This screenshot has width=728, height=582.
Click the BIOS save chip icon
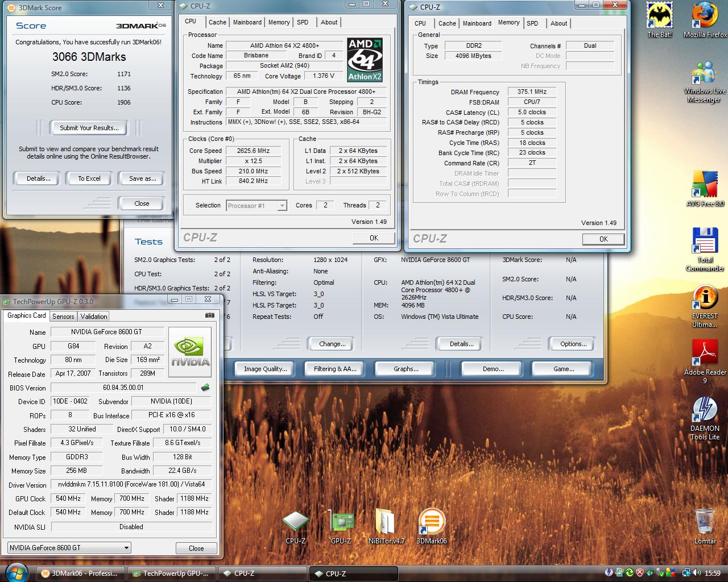pos(205,388)
